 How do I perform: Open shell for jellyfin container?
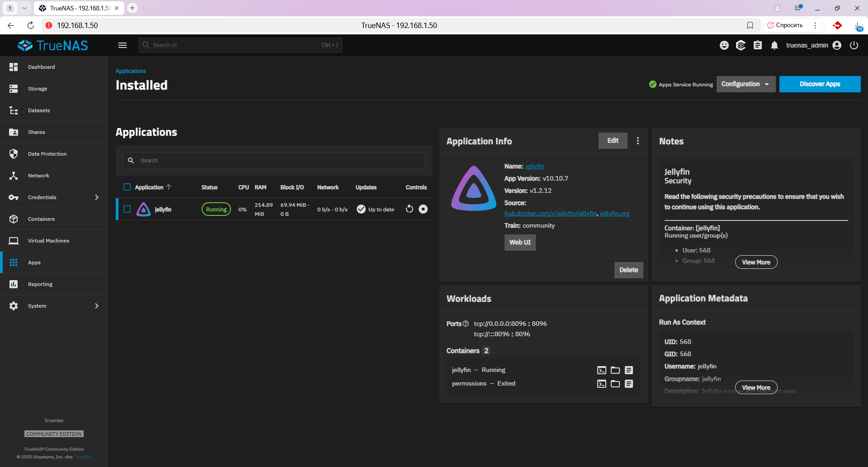click(x=601, y=370)
